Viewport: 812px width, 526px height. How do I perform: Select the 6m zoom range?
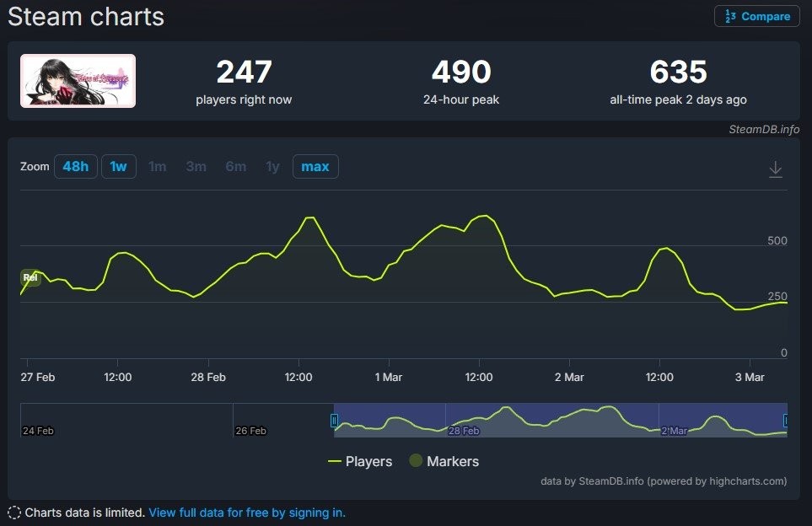click(235, 166)
